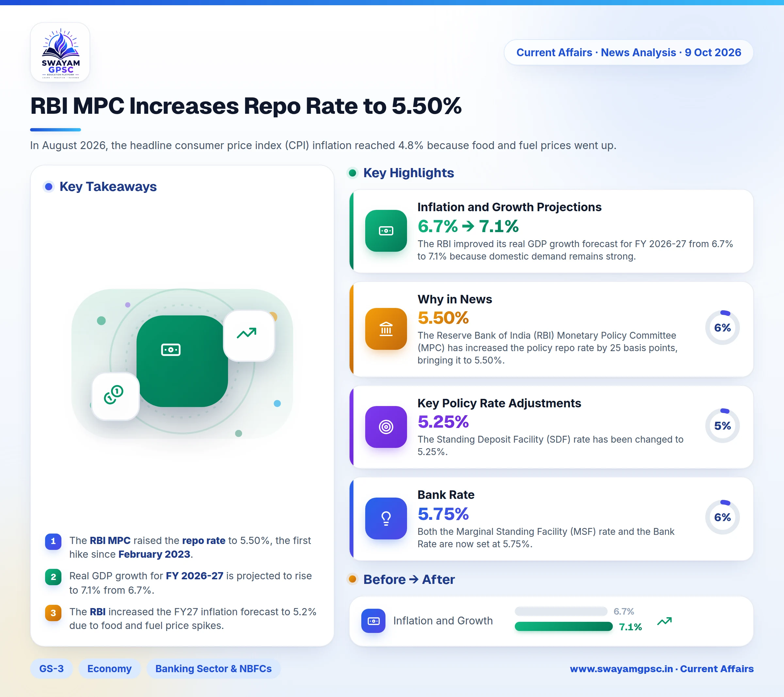Viewport: 784px width, 697px height.
Task: Click the blue banknote icon beside Inflation and Growth
Action: point(373,620)
